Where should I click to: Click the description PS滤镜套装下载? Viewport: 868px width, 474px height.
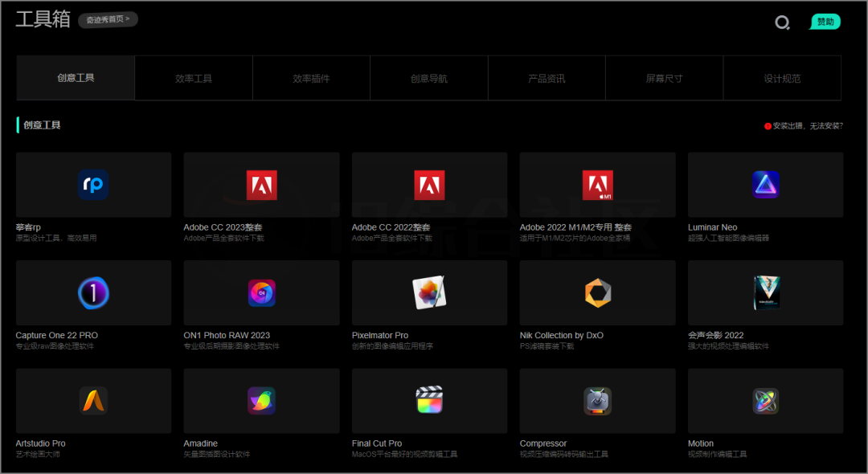point(547,346)
